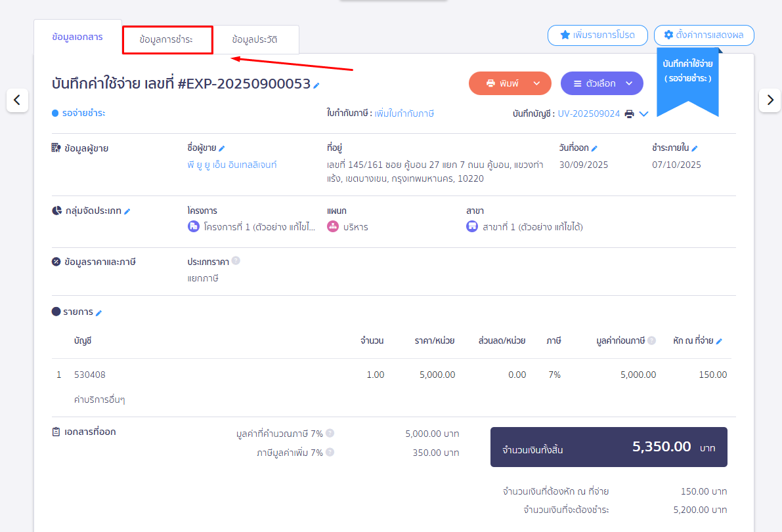Viewport: 782px width, 532px height.
Task: Edit the ชำระภายใน due date
Action: click(x=695, y=148)
